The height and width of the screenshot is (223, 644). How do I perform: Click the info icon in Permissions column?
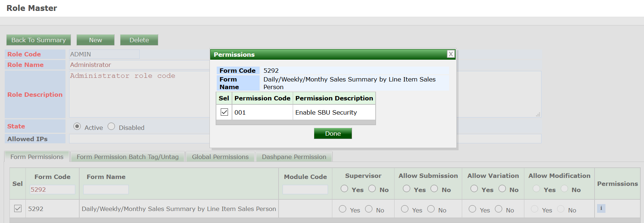tap(601, 208)
